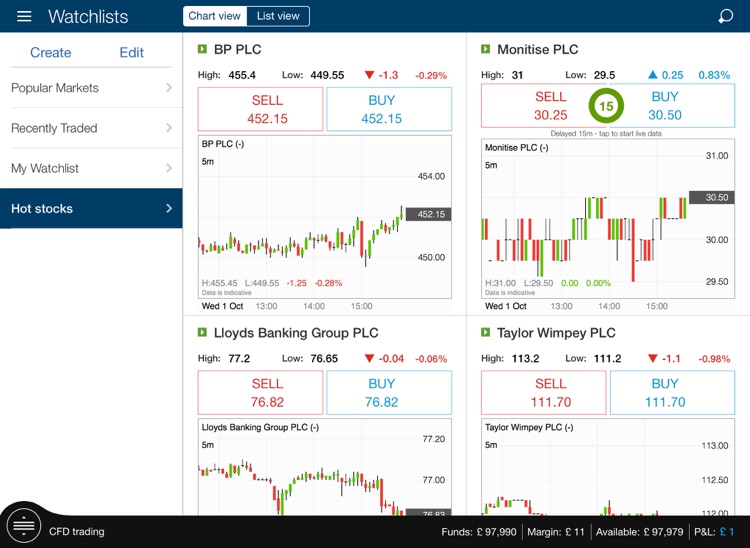Screen dimensions: 750x548
Task: Tap the 5m interval label on BP chart
Action: (208, 162)
